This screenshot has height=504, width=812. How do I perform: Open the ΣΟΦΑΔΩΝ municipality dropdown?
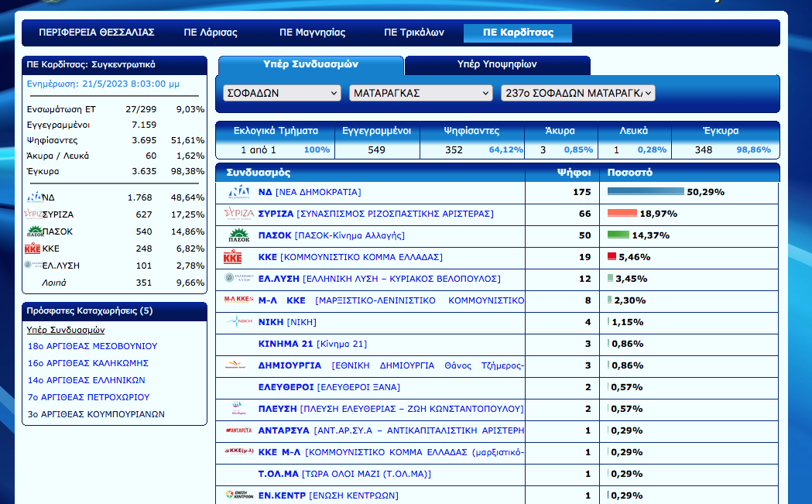click(x=282, y=93)
